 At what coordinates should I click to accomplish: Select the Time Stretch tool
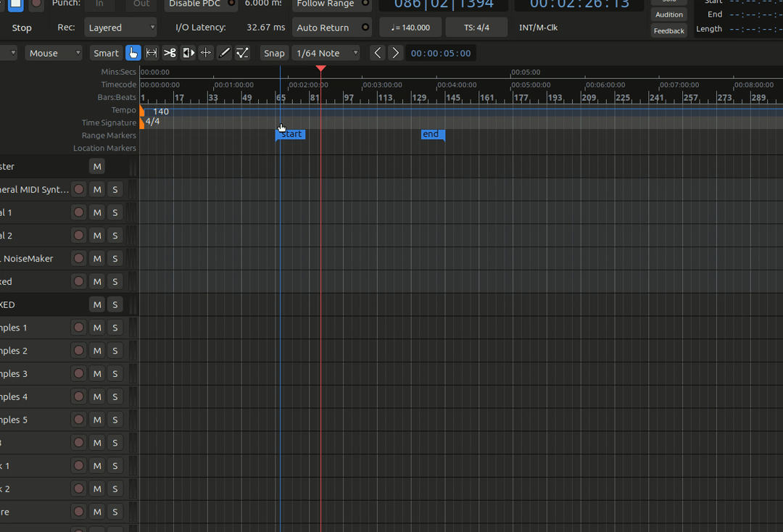point(206,53)
